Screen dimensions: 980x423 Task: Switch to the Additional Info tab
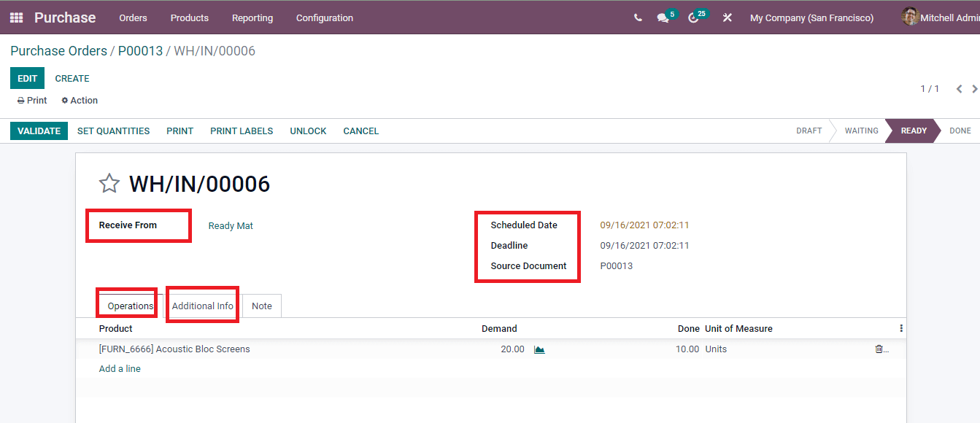tap(203, 306)
